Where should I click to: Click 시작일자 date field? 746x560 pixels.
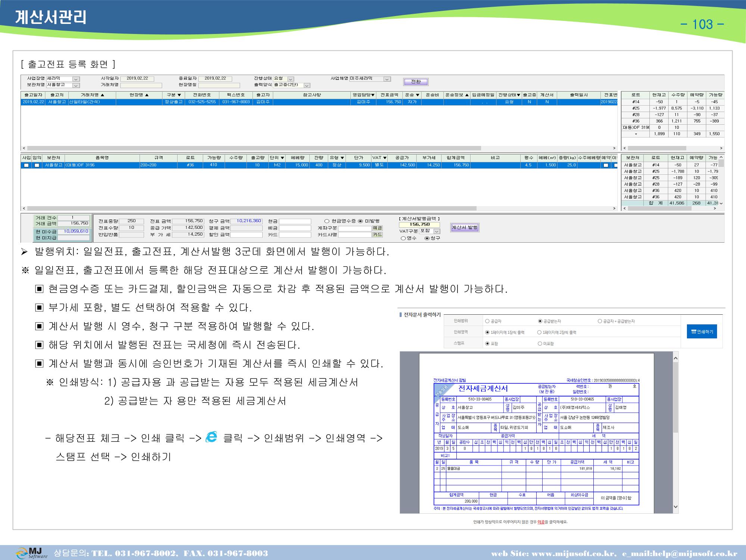coord(138,79)
